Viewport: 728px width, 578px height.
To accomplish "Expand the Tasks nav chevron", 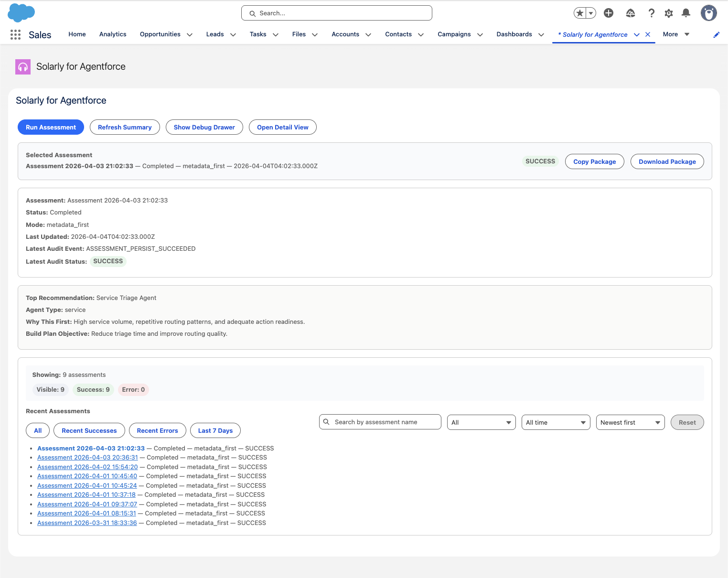I will click(276, 35).
